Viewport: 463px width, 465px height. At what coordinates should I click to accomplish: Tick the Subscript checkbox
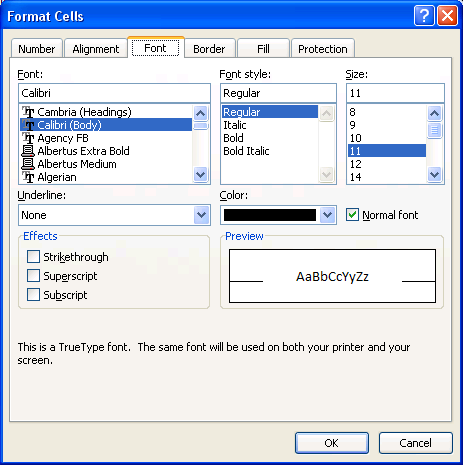[x=33, y=295]
